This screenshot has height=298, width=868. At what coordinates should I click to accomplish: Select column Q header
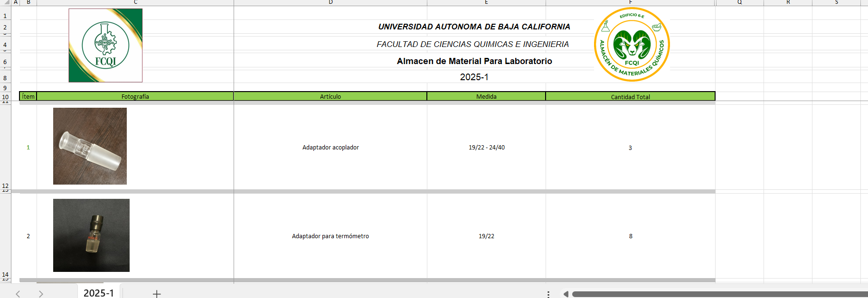point(739,2)
